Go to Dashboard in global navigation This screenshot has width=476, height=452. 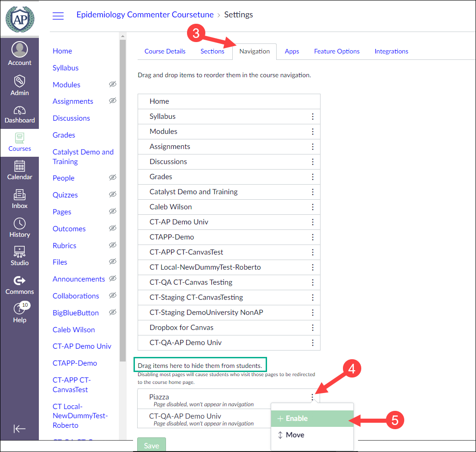tap(19, 115)
